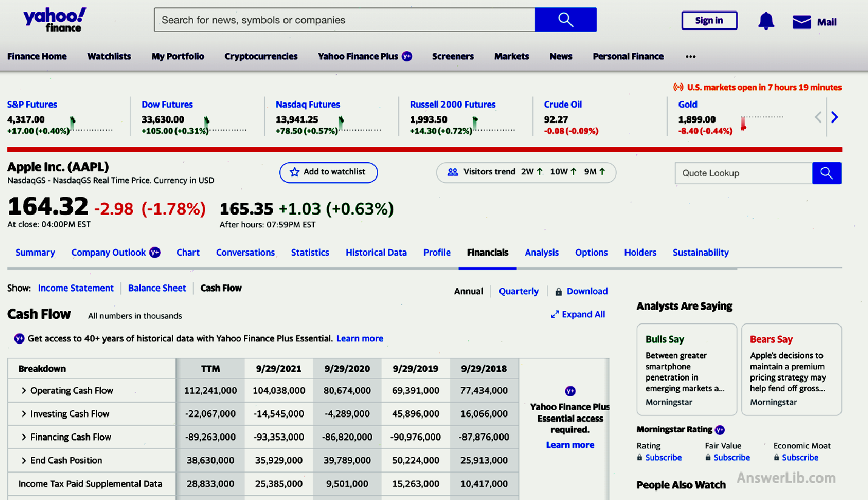Open the Holders tab
Screen dimensions: 868x500
coord(640,253)
